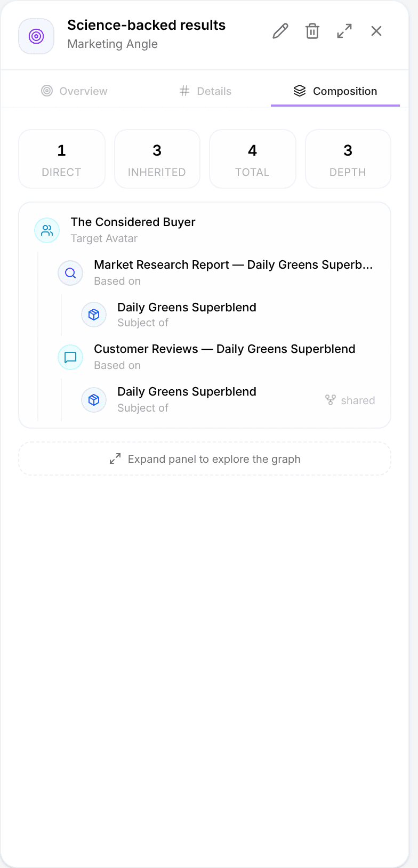Screen dimensions: 418x868
Task: Expand the panel using the arrows icon
Action: [344, 31]
